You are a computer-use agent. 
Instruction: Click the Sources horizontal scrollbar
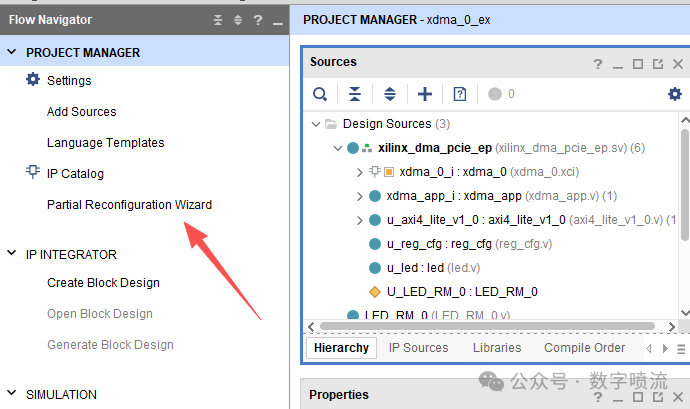point(490,326)
